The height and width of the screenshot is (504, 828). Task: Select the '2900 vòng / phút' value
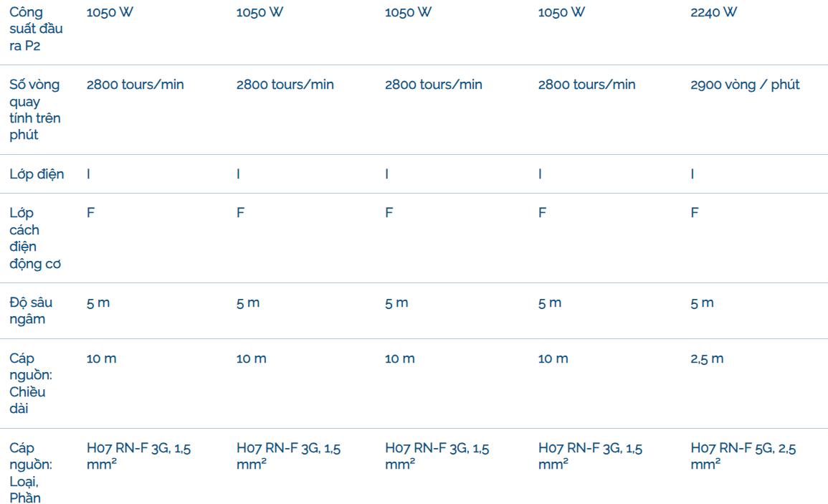point(745,85)
